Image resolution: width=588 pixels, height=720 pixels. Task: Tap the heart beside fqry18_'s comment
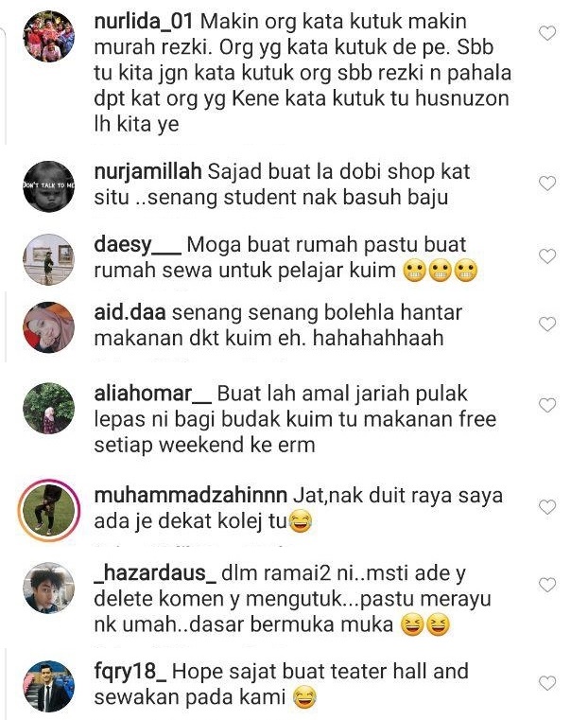pos(547,683)
